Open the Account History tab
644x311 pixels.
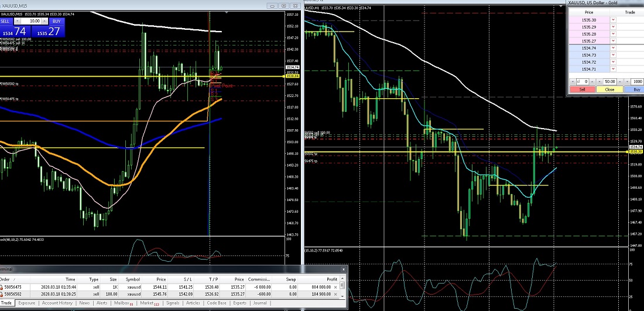click(57, 303)
